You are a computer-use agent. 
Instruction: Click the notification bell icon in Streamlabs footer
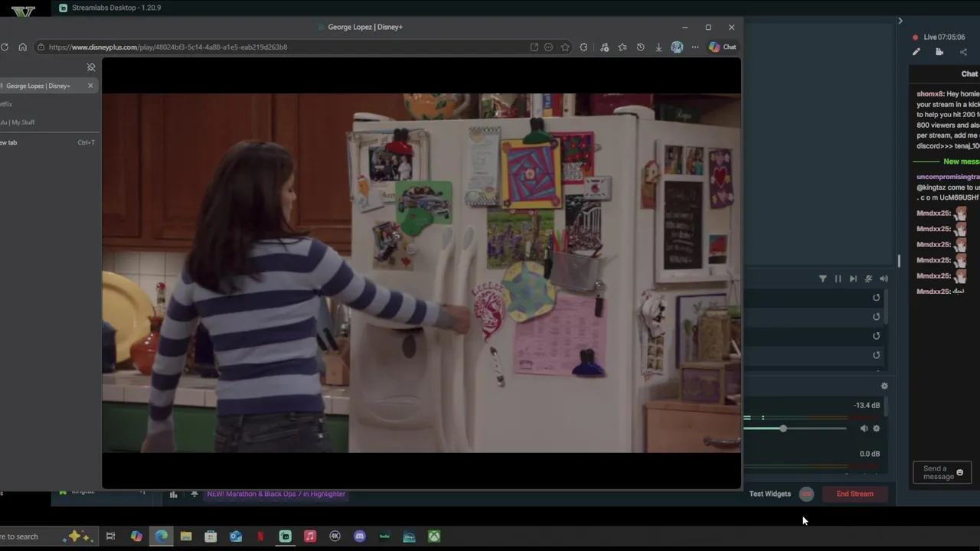194,494
